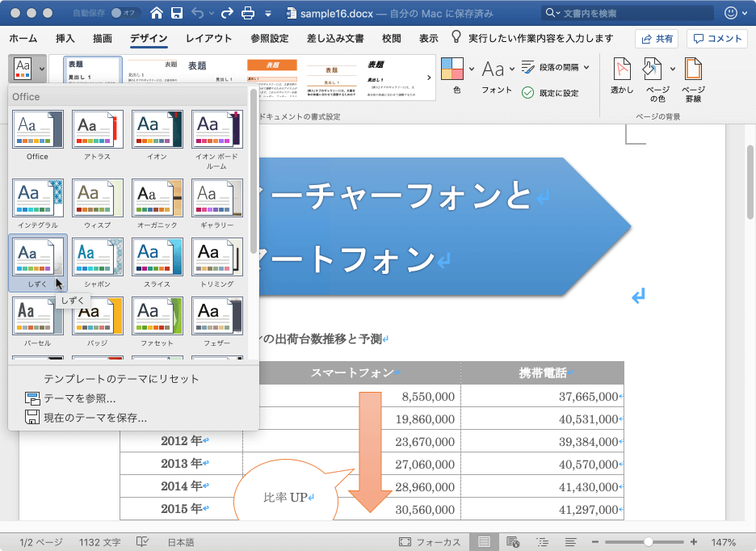
Task: Switch to the 差し込み文書 tab
Action: tap(335, 38)
